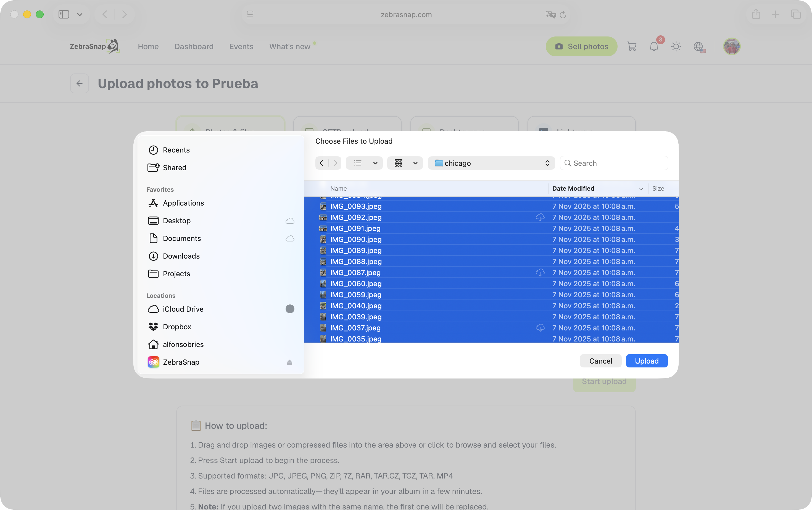Open the chicago folder path popup
This screenshot has height=510, width=812.
coord(491,163)
